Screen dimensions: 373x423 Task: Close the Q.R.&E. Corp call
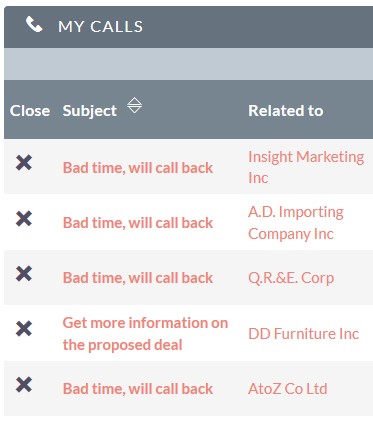coord(24,274)
